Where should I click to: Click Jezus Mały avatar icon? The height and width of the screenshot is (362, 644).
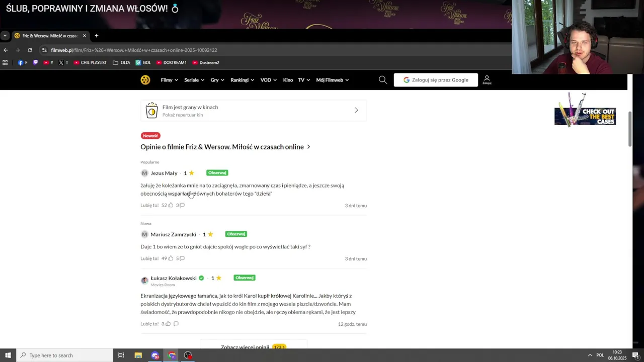pyautogui.click(x=144, y=173)
